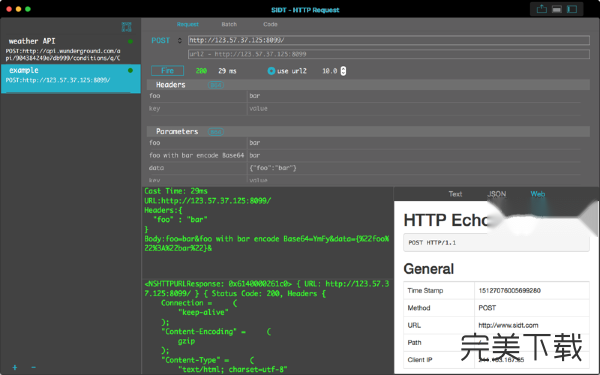The image size is (600, 375).
Task: Remove request with the minus icon
Action: coord(33,367)
